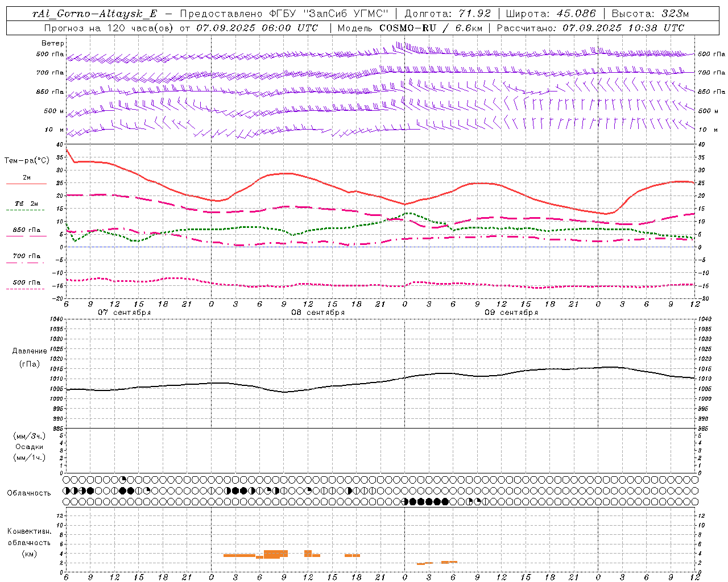Image resolution: width=728 pixels, height=582 pixels.
Task: Click the "Облачность" cloud cover label
Action: tap(29, 493)
